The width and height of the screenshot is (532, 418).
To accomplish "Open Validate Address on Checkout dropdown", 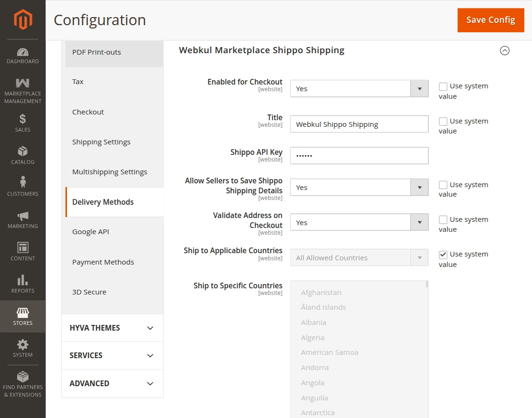I will click(x=359, y=222).
